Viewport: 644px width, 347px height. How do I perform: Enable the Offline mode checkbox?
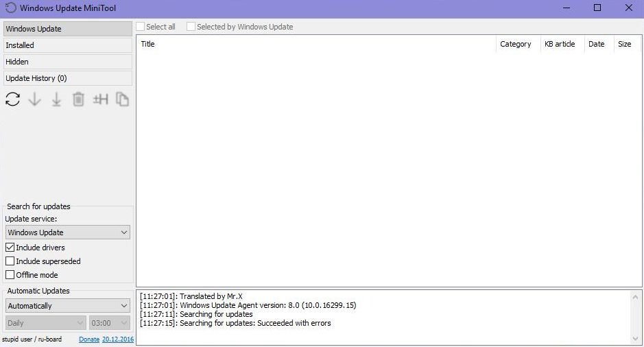10,275
